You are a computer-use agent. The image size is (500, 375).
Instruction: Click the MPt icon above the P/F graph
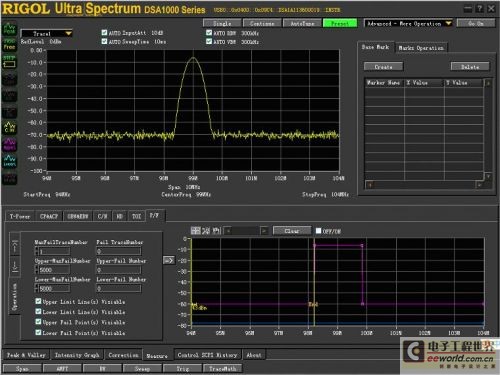coord(217,231)
